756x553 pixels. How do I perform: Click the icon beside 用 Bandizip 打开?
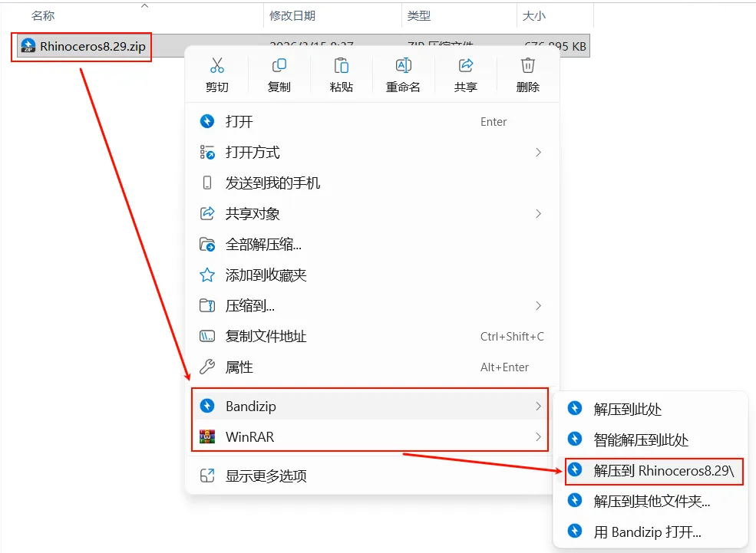pos(575,532)
